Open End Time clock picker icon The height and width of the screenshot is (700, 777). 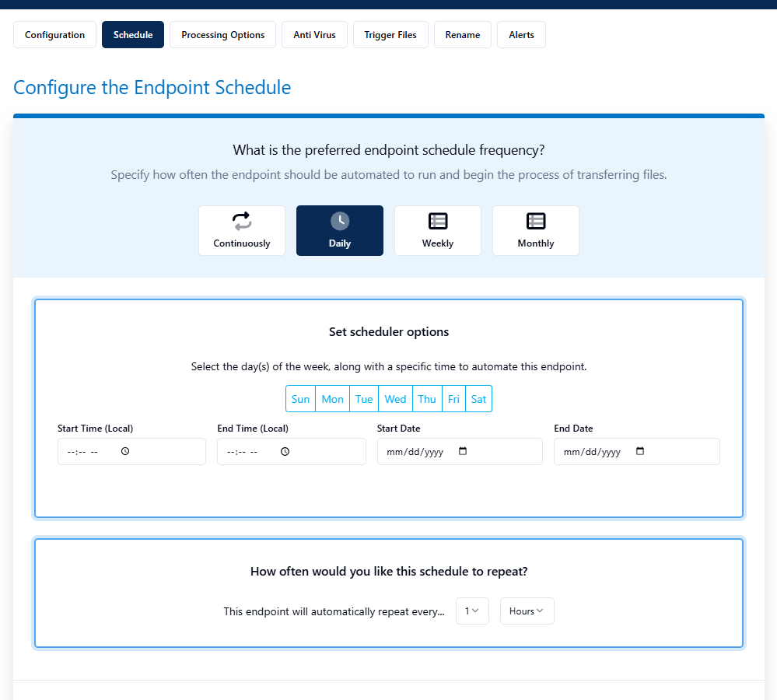click(x=285, y=451)
